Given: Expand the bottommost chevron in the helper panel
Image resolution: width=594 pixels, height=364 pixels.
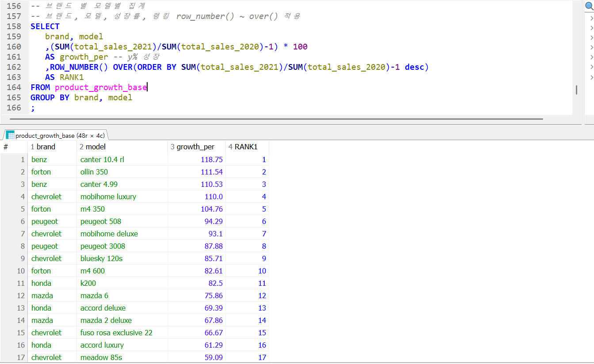Looking at the screenshot, I should click(591, 77).
